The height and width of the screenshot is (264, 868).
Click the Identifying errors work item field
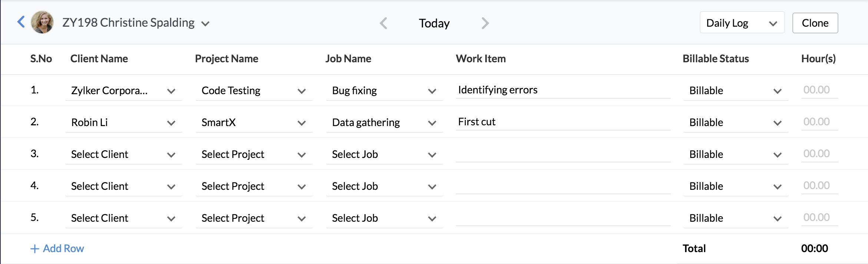click(x=563, y=90)
